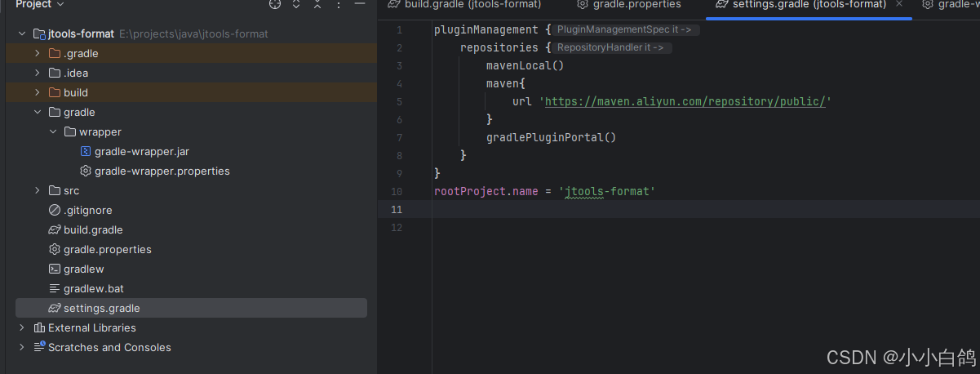
Task: Select .gradle folder in tree
Action: (x=81, y=54)
